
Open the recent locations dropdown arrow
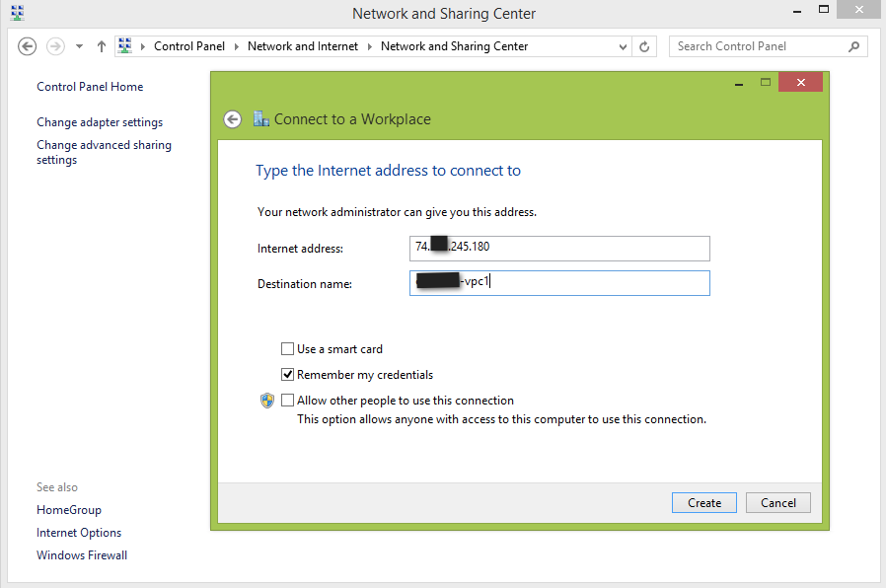coord(79,46)
